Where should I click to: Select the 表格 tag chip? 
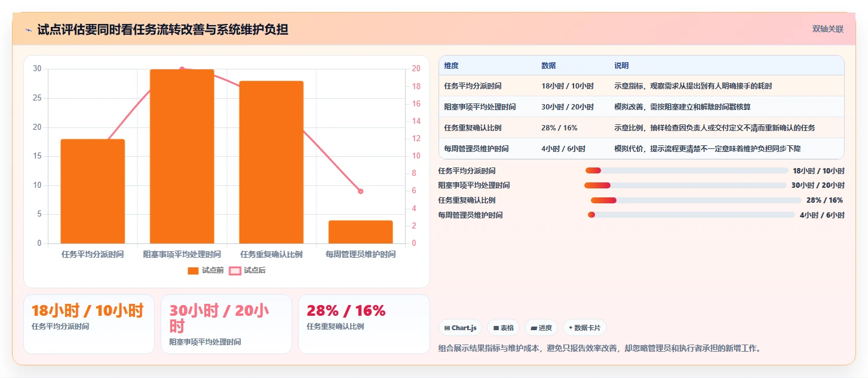click(503, 328)
